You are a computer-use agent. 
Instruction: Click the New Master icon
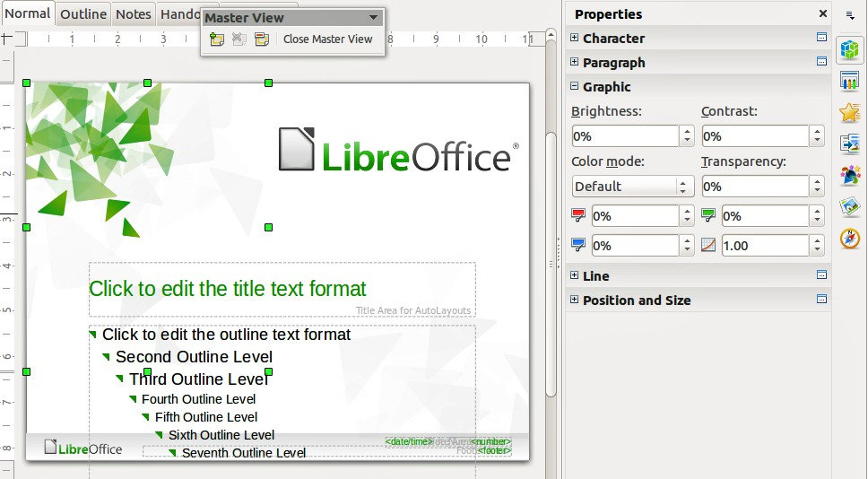pos(216,39)
